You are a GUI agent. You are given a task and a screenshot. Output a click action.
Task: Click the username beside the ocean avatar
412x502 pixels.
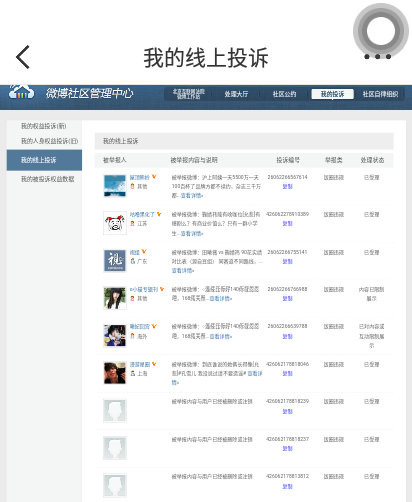[x=140, y=177]
